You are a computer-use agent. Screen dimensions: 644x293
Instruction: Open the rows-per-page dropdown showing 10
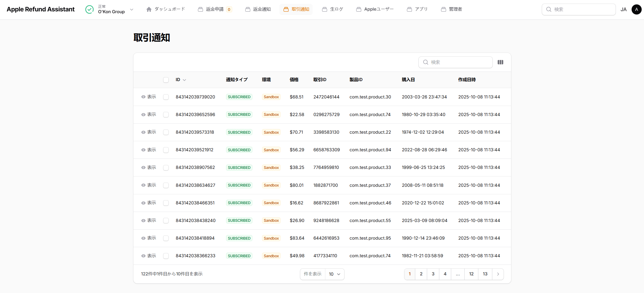coord(334,274)
